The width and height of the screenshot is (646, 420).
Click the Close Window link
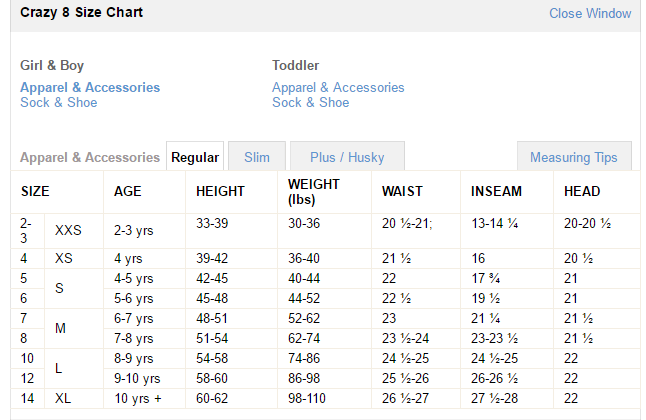[590, 14]
